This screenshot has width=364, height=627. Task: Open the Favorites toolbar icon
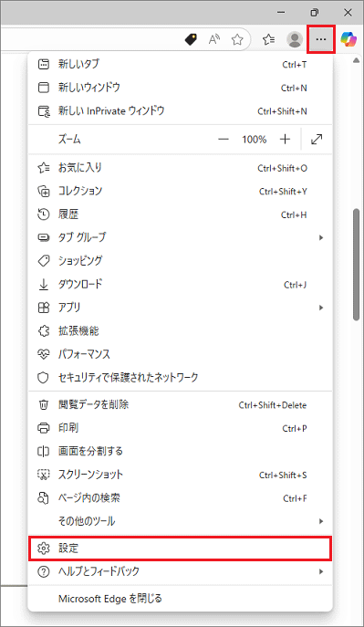(x=269, y=39)
